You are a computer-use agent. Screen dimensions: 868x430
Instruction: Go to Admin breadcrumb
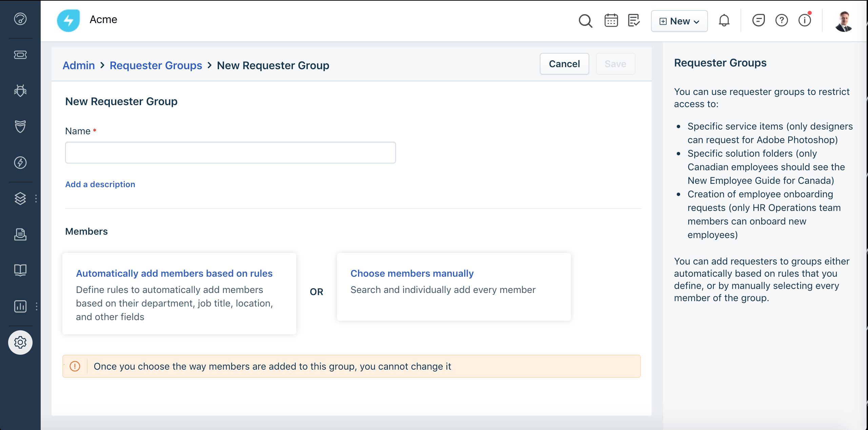click(x=79, y=65)
